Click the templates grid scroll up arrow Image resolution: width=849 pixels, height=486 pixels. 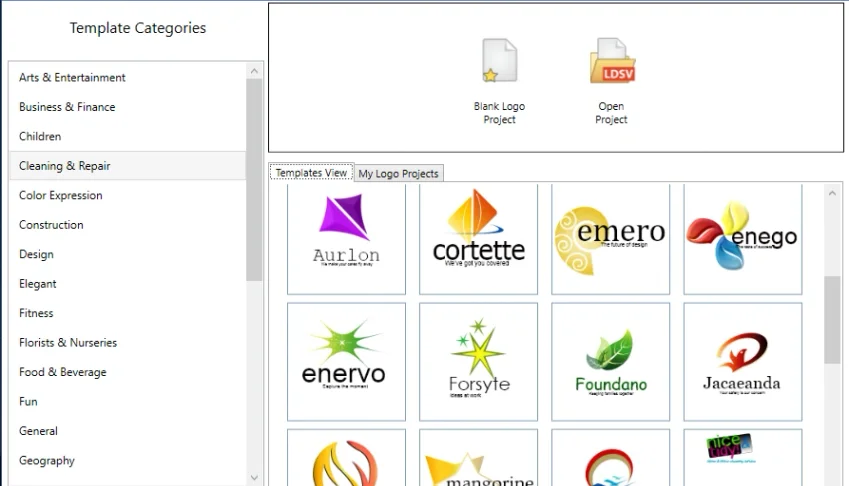coord(832,193)
